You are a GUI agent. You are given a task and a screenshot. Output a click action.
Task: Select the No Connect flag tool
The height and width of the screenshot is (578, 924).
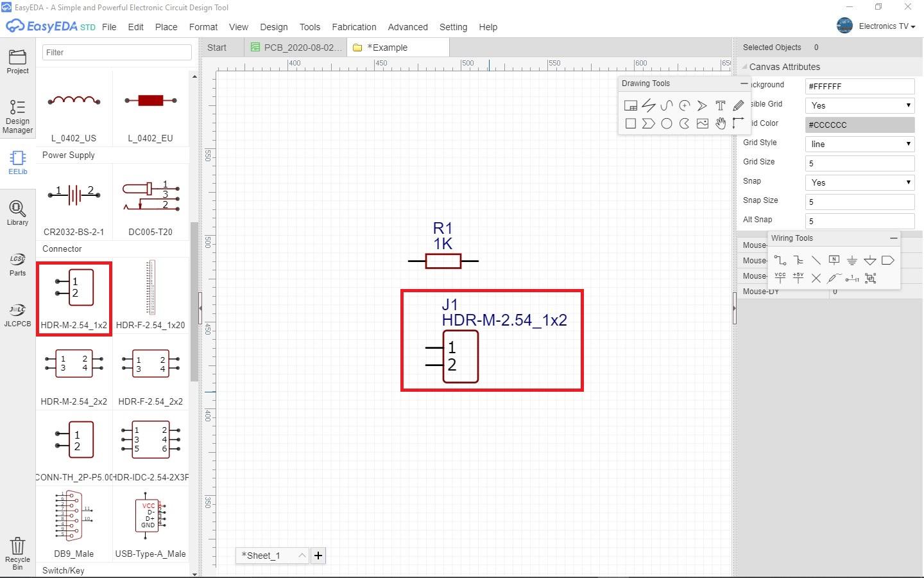816,278
